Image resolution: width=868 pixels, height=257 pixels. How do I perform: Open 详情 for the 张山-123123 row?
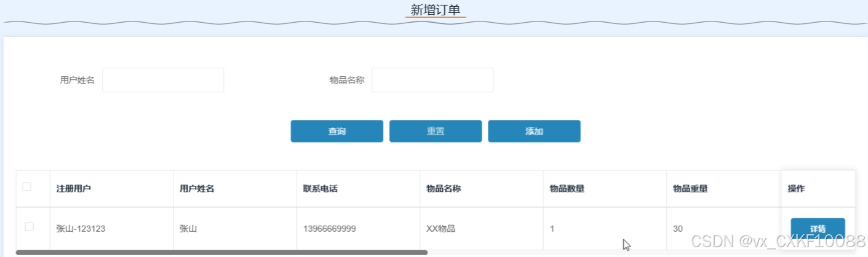coord(818,228)
